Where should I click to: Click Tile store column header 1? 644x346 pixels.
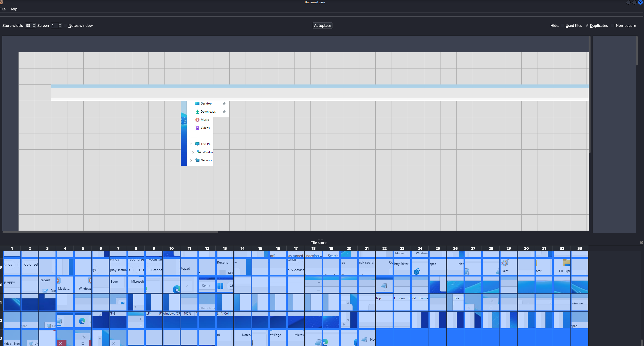(x=12, y=248)
